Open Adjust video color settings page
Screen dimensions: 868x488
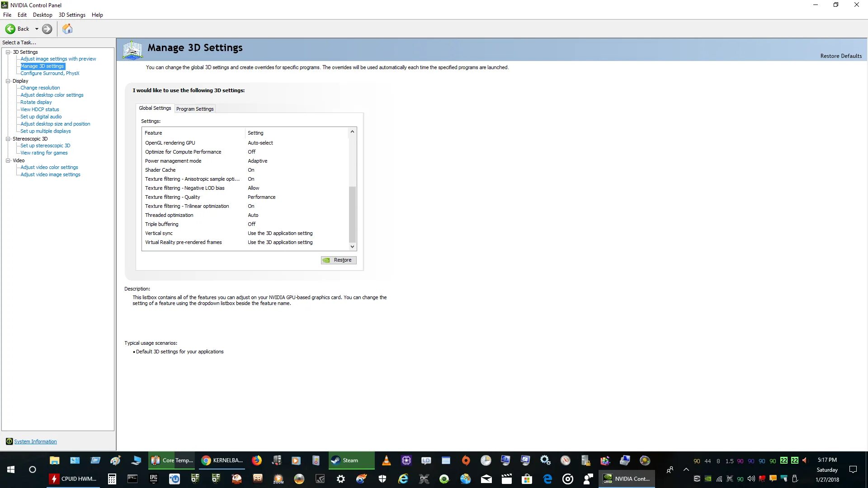click(x=49, y=167)
